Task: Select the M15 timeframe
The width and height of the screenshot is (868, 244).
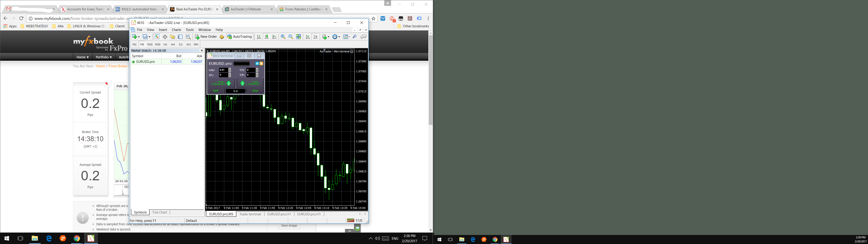Action: (150, 45)
